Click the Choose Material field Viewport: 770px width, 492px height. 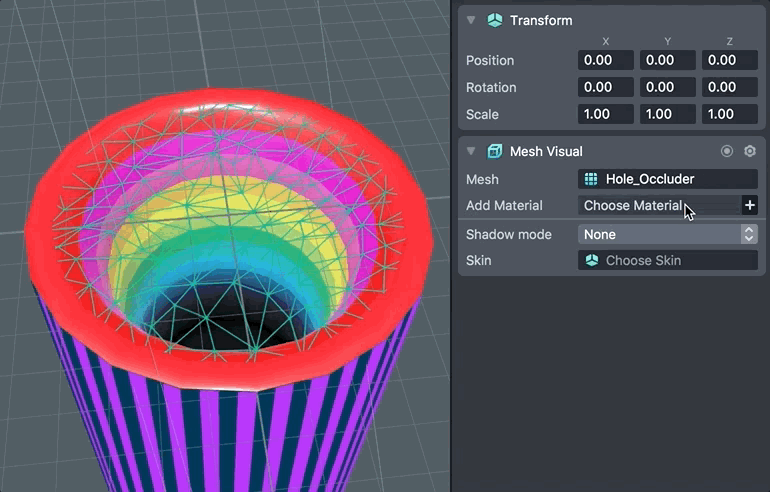pos(657,205)
